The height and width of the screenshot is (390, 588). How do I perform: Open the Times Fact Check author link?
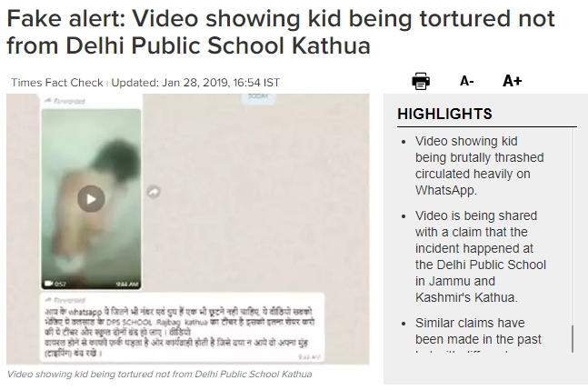tap(57, 83)
